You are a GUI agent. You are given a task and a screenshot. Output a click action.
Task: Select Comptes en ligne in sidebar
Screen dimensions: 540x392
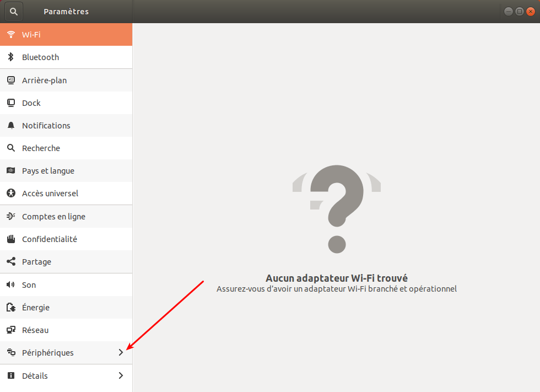(x=53, y=217)
